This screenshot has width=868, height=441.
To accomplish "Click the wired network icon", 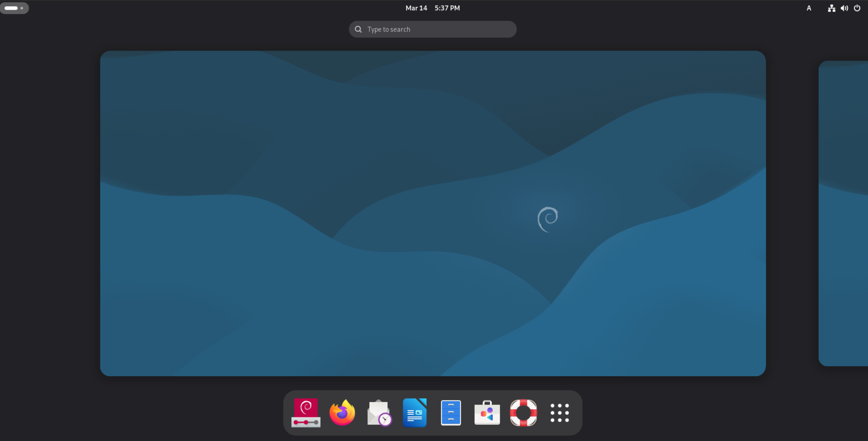I will pos(832,8).
